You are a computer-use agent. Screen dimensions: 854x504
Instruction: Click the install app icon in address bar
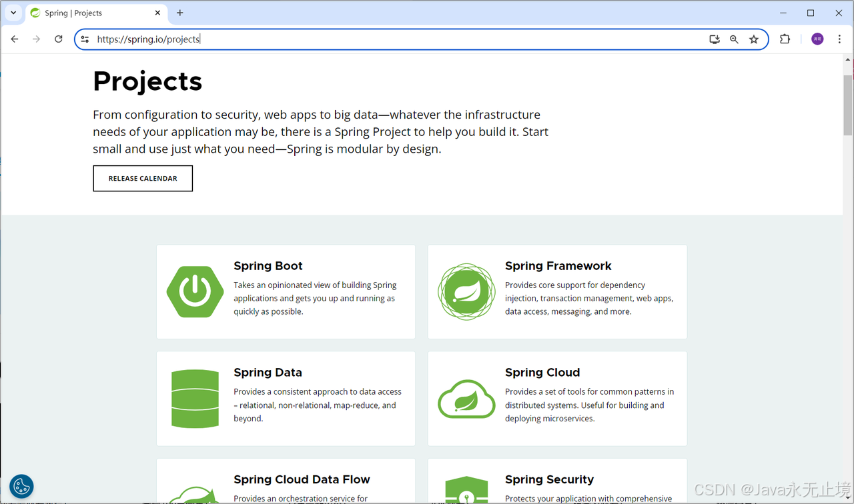tap(715, 39)
